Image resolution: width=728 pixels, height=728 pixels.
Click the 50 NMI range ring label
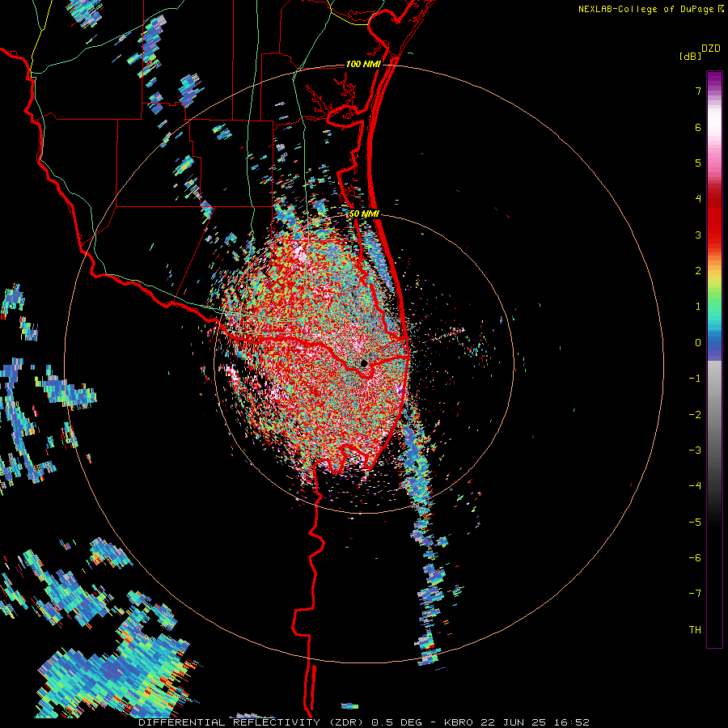(x=364, y=214)
